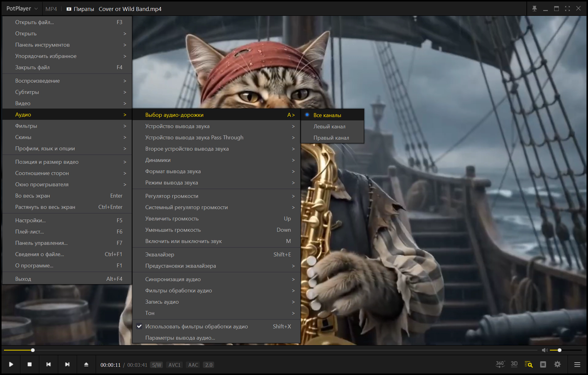588x375 pixels.
Task: Skip to the next track
Action: click(67, 364)
